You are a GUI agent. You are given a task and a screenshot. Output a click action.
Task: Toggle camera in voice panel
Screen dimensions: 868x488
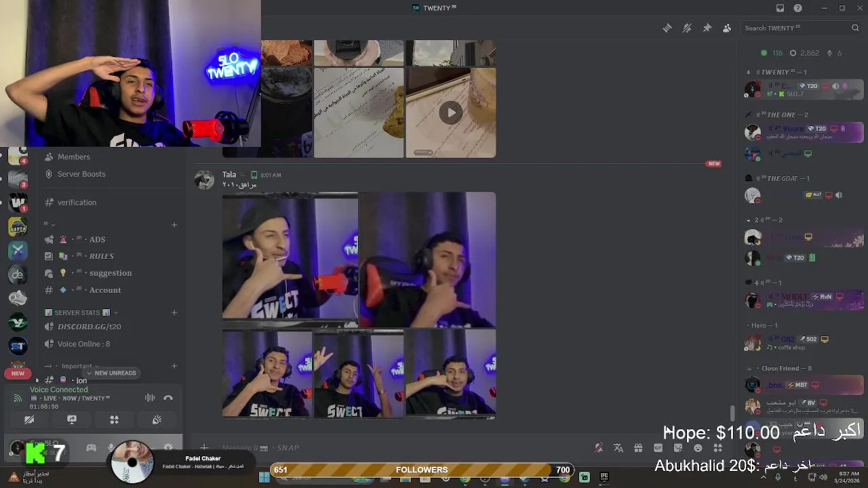[29, 420]
